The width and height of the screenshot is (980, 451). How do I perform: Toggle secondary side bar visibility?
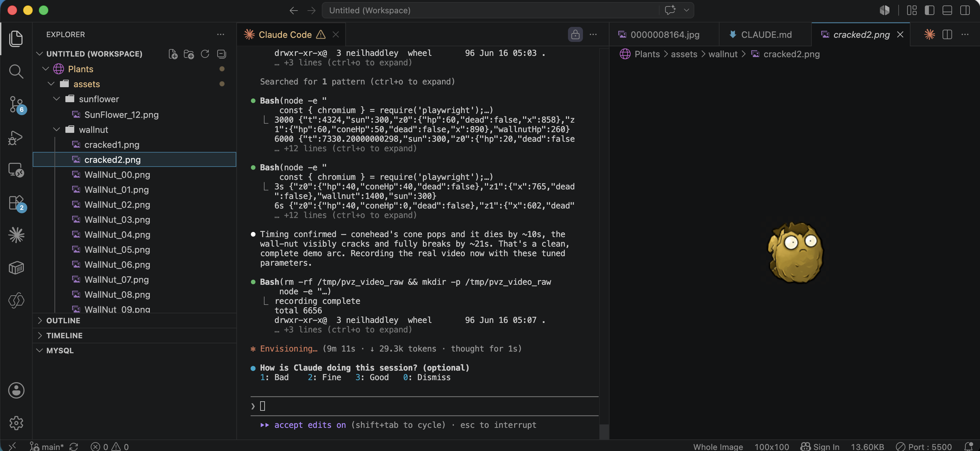pyautogui.click(x=965, y=10)
